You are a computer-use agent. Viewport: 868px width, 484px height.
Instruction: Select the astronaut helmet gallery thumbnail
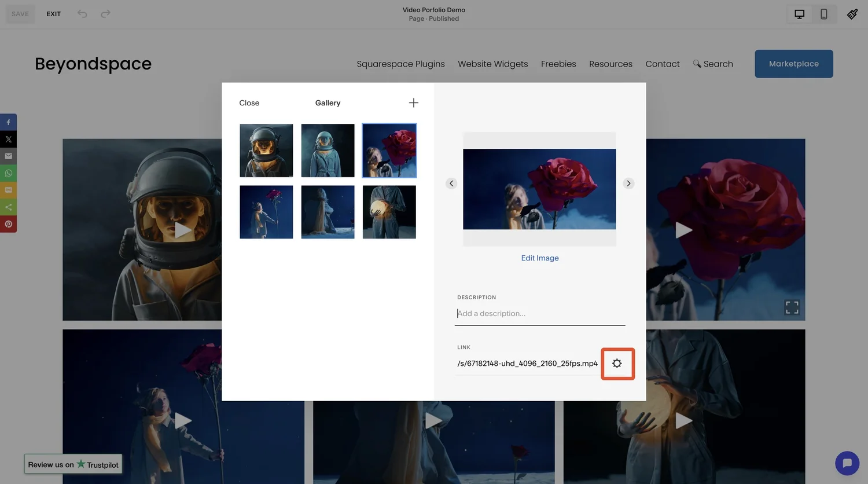pos(266,150)
